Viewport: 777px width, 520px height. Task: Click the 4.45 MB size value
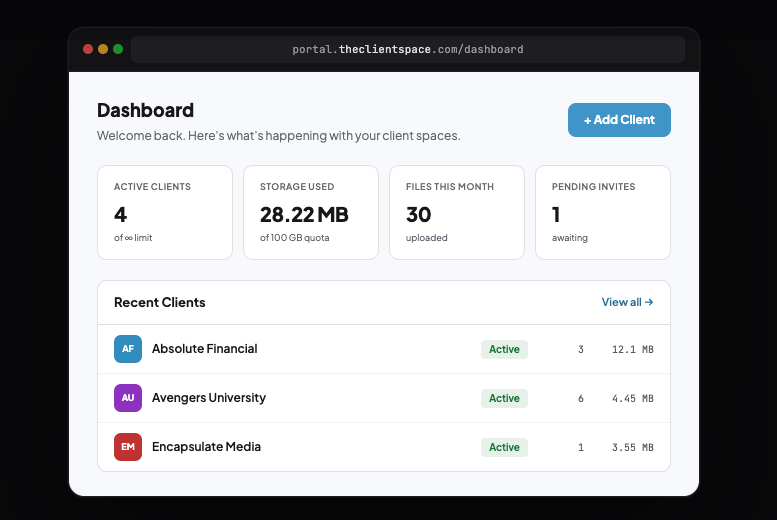(633, 399)
